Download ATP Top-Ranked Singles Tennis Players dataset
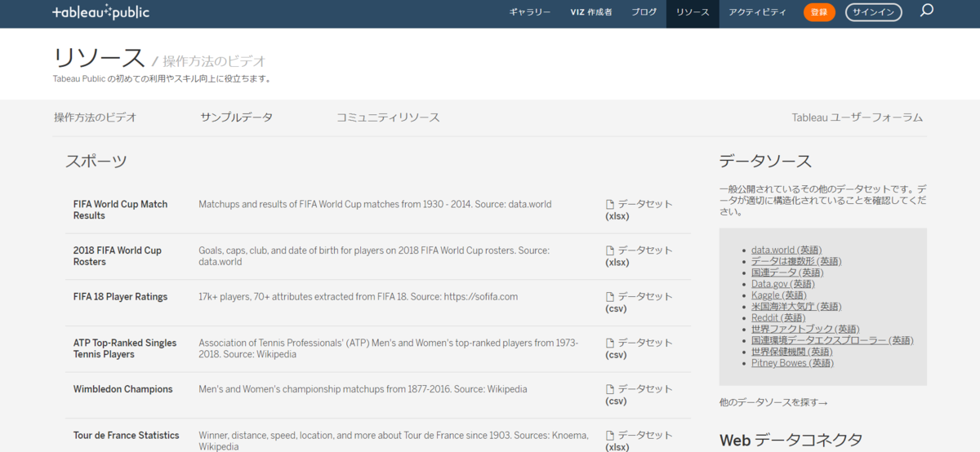Screen dimensions: 980x452 (x=639, y=348)
